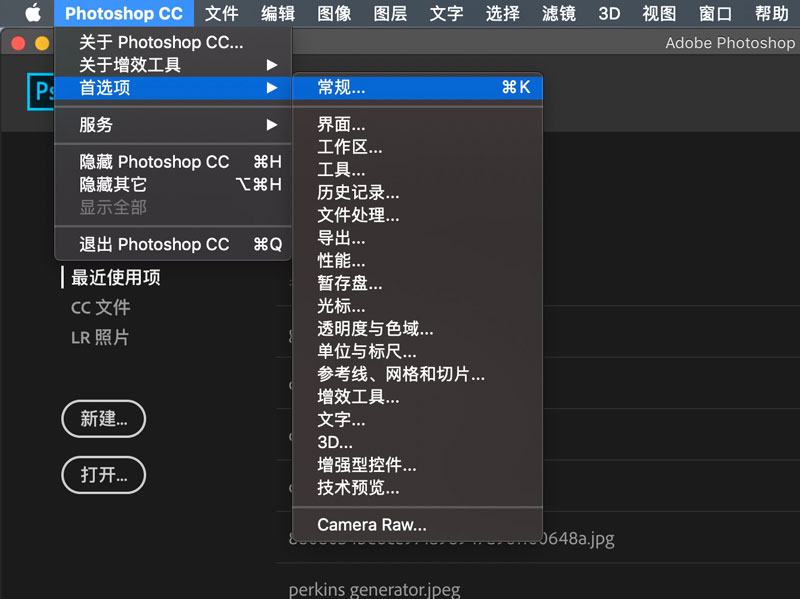Open the 3D menu in menu bar

[609, 13]
